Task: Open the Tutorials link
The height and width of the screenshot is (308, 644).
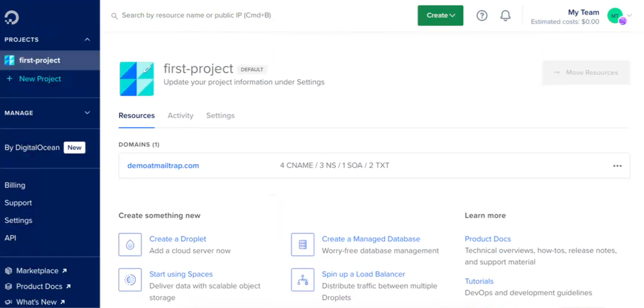Action: [x=479, y=281]
